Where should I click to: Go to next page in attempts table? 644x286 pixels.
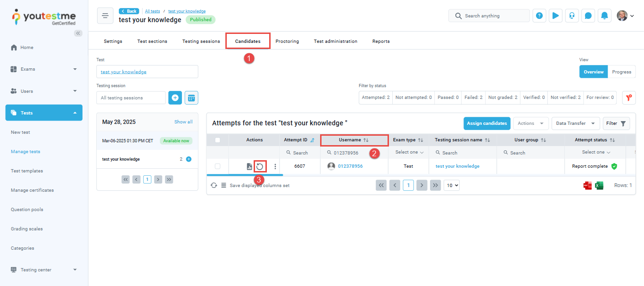point(422,185)
